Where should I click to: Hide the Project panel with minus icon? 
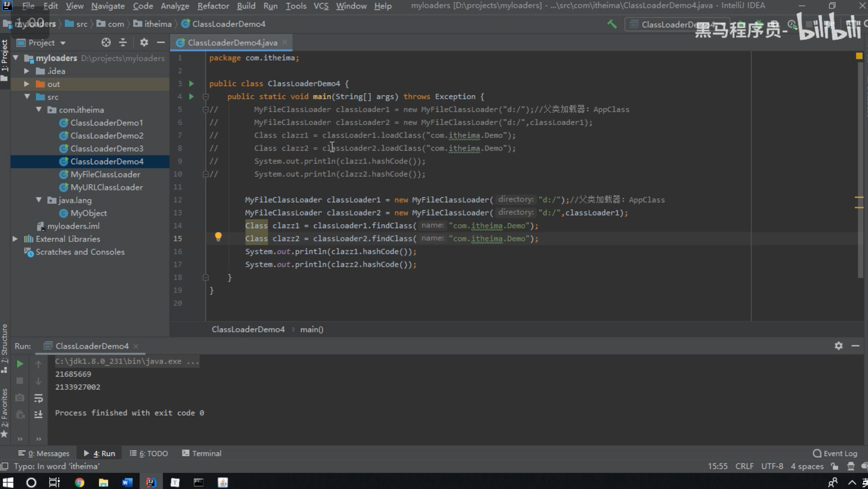tap(161, 43)
